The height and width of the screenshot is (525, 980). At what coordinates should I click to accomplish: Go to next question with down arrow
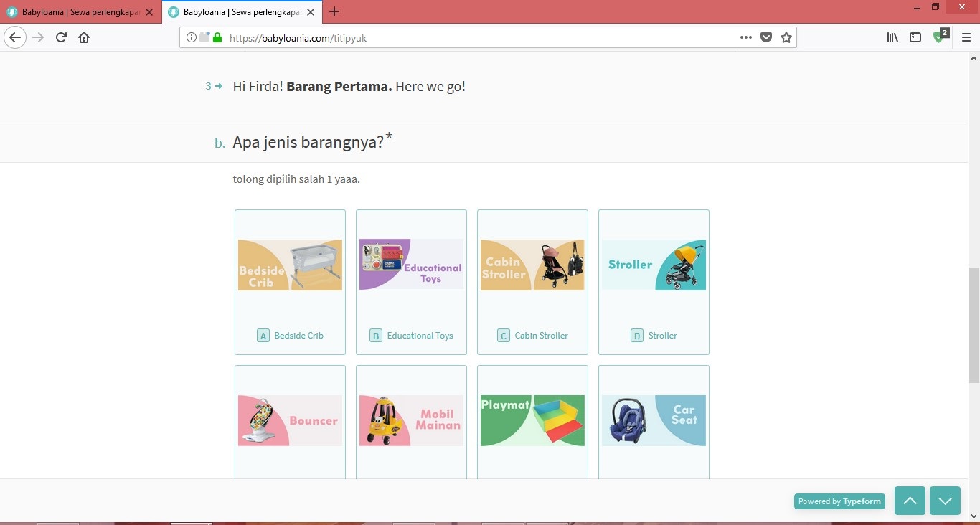(945, 501)
